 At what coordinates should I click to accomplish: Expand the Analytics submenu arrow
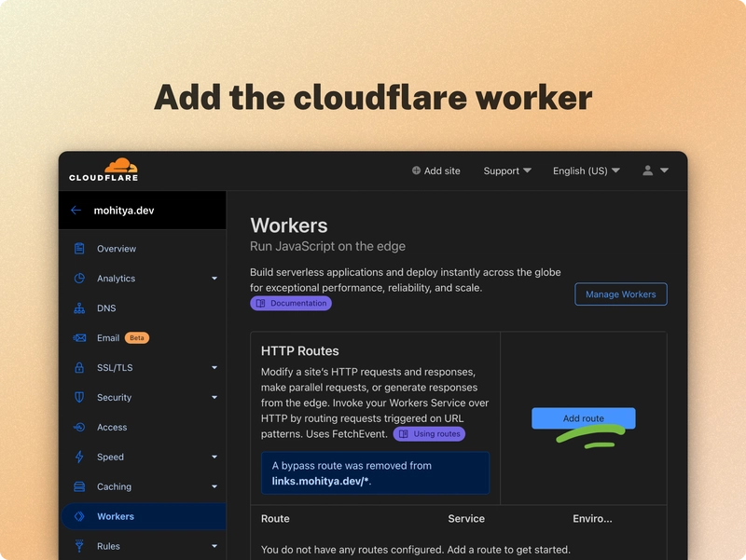pyautogui.click(x=214, y=279)
